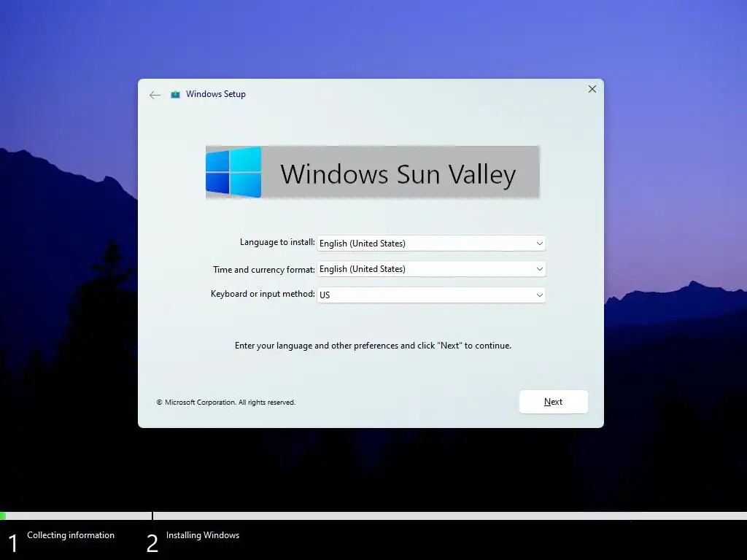Click the 'Keyboard or input method:' label
This screenshot has width=747, height=560.
263,294
